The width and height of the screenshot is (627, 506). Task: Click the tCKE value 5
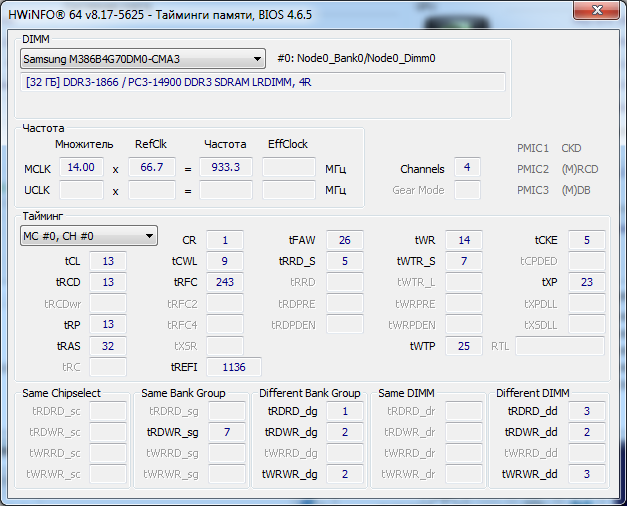(x=587, y=240)
